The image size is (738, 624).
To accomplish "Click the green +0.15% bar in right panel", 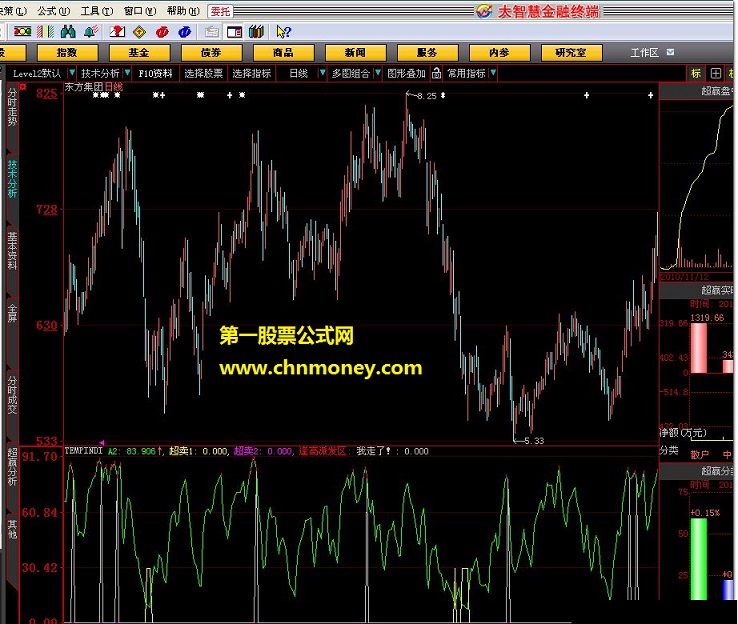I will coord(698,559).
